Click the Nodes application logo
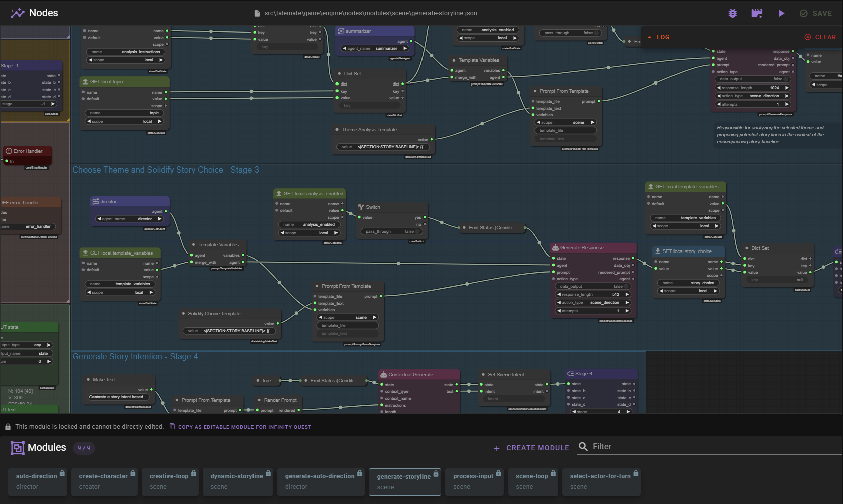This screenshot has width=843, height=504. (18, 13)
